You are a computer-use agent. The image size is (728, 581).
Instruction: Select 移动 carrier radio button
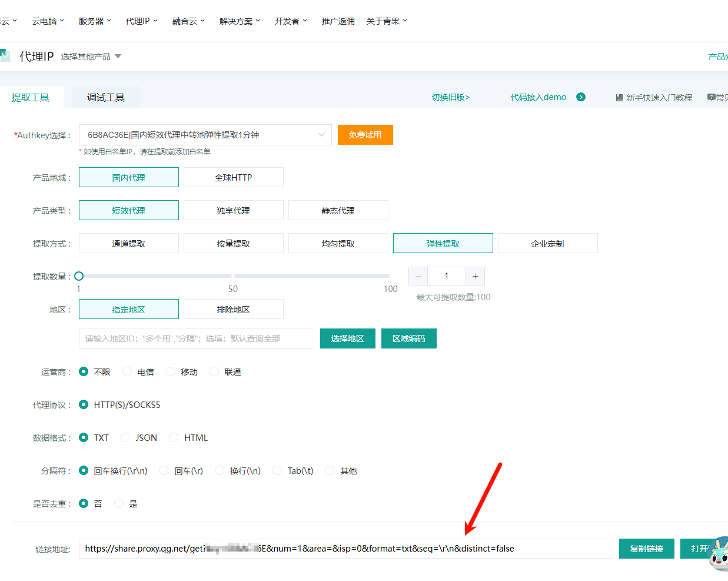171,371
